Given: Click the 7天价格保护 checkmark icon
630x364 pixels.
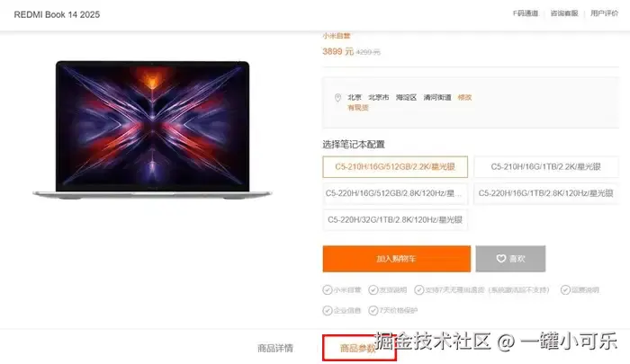Looking at the screenshot, I should coord(373,310).
